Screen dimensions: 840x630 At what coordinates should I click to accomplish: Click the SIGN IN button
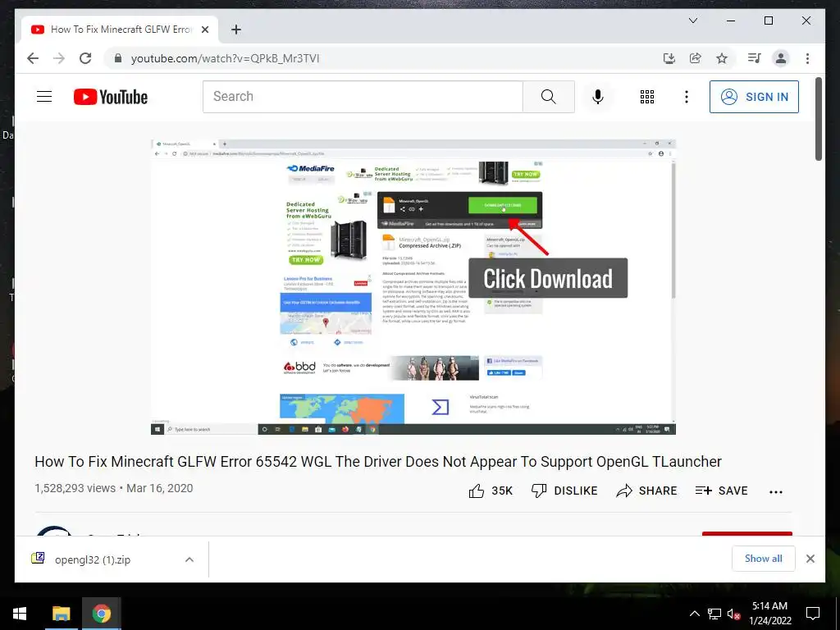755,97
